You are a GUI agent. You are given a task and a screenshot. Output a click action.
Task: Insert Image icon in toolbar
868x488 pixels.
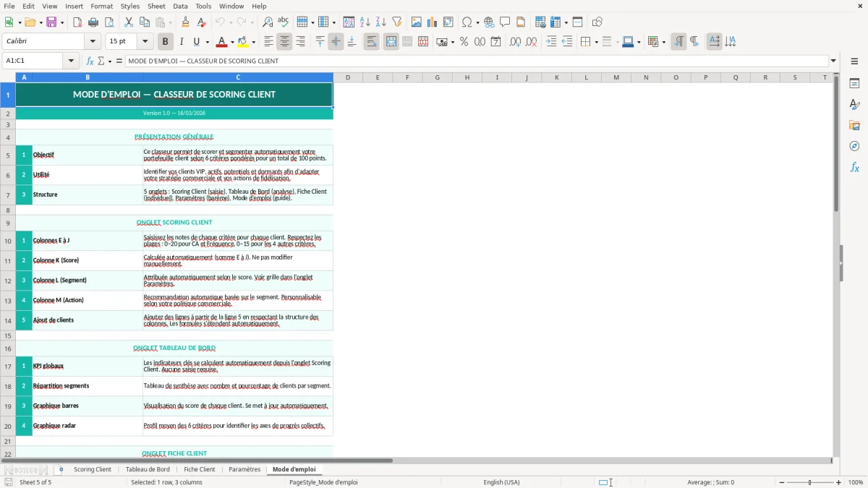[x=417, y=22]
